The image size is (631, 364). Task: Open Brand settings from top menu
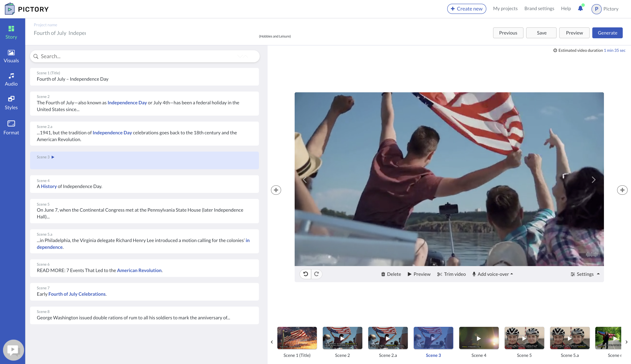click(x=539, y=8)
